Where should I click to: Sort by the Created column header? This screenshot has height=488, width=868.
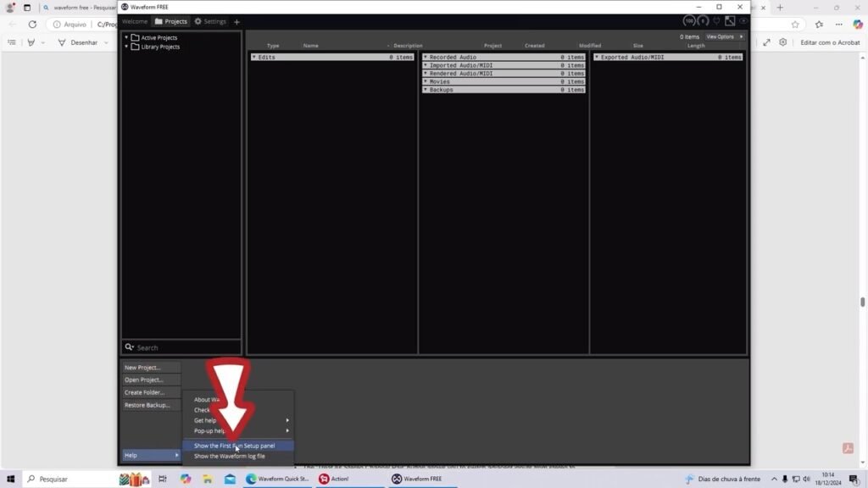coord(534,46)
